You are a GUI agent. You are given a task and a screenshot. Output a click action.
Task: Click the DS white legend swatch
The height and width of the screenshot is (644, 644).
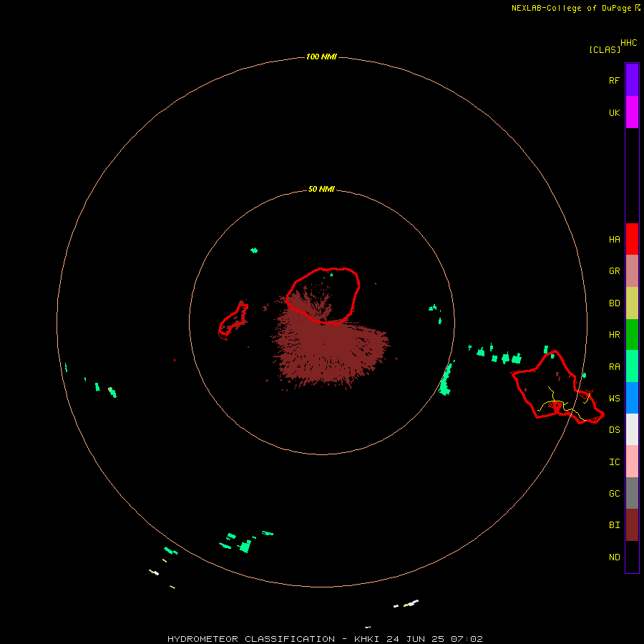(632, 429)
